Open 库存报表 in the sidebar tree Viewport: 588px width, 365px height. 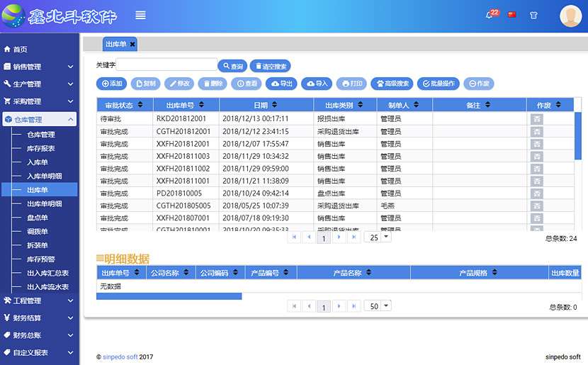(41, 149)
